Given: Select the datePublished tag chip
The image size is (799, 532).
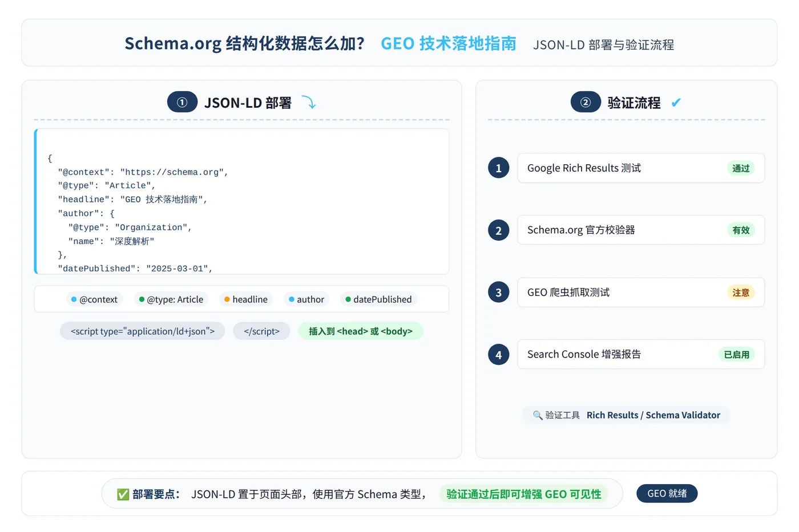Looking at the screenshot, I should coord(378,299).
